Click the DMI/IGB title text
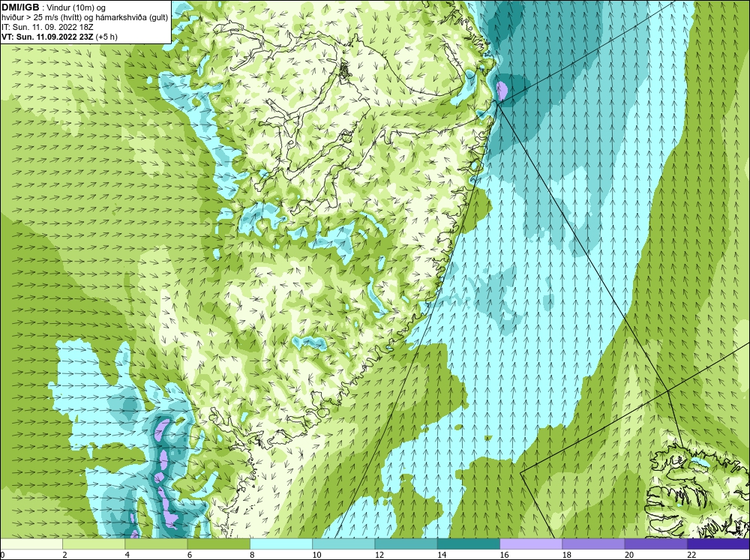This screenshot has width=750, height=560. click(x=20, y=7)
